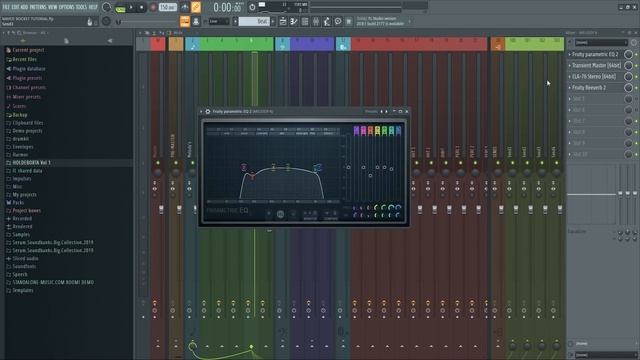This screenshot has height=360, width=640.
Task: Select the purple band node on EQ curve
Action: 244,167
